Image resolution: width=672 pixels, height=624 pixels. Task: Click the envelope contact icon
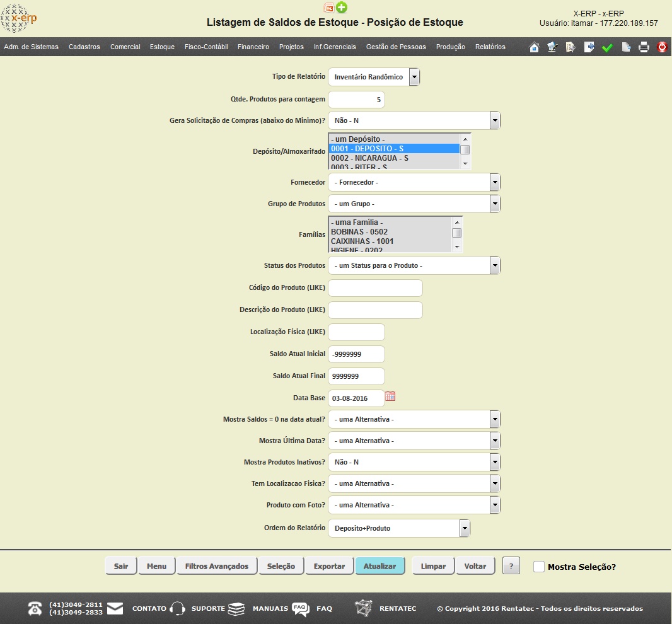click(115, 608)
